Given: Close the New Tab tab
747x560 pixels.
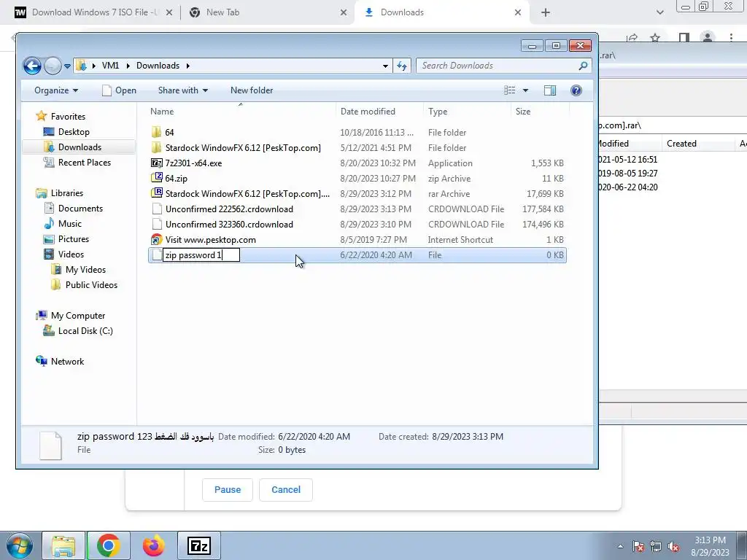Looking at the screenshot, I should pos(344,13).
